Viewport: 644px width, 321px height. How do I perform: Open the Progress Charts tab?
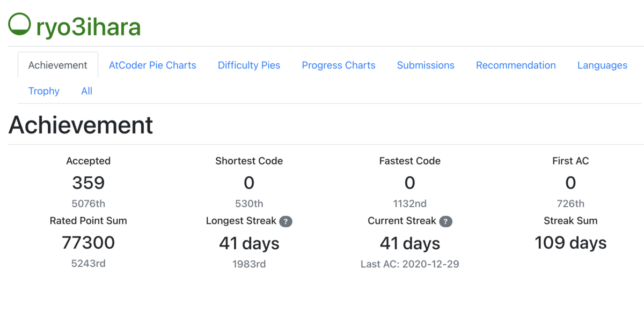click(x=339, y=65)
